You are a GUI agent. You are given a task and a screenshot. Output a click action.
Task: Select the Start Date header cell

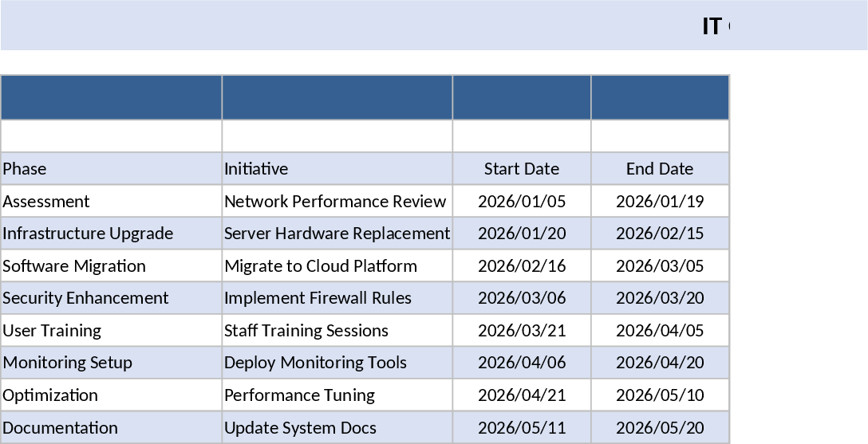point(521,169)
